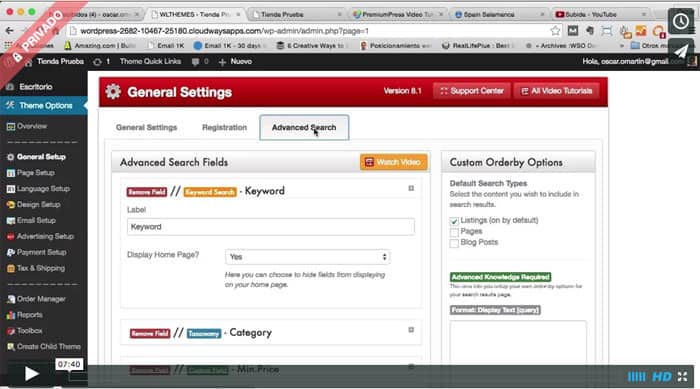Viewport: 700px width, 389px height.
Task: Go back with browser back arrow
Action: tap(9, 31)
